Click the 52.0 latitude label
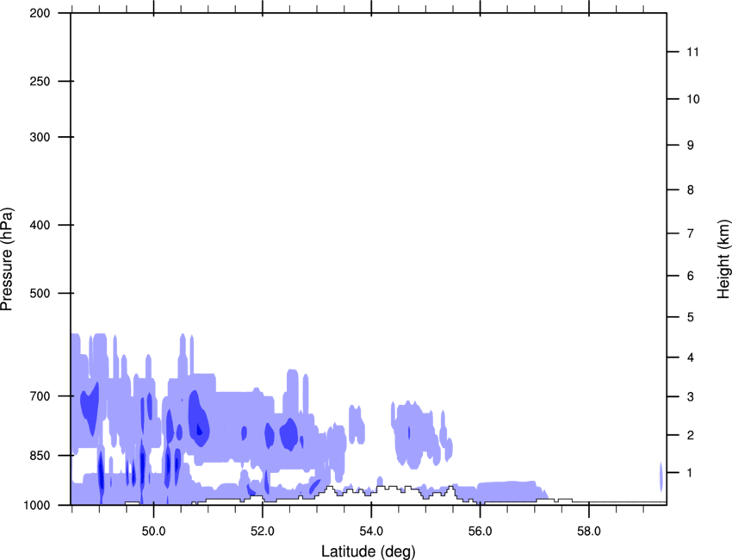Viewport: 732px width, 560px height. point(263,532)
